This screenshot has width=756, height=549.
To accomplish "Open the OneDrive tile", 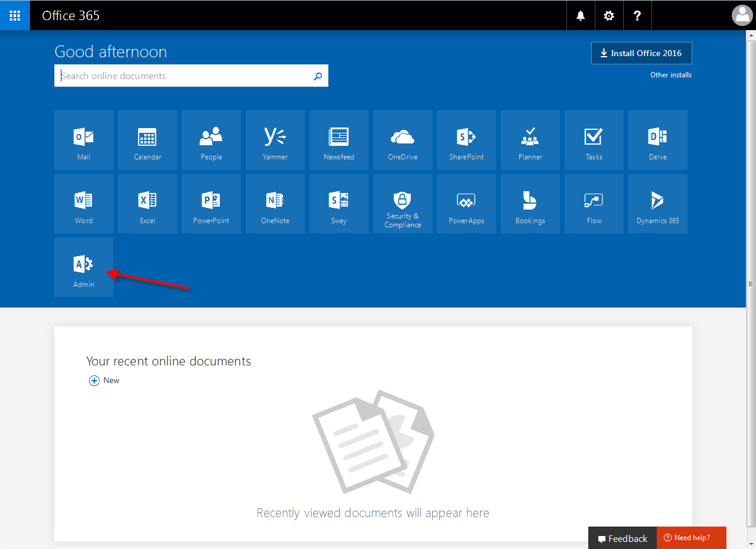I will point(403,140).
